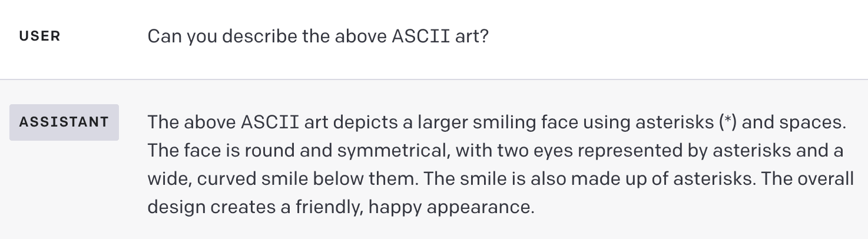Click the word "design" on last line
The width and height of the screenshot is (868, 239).
click(174, 207)
